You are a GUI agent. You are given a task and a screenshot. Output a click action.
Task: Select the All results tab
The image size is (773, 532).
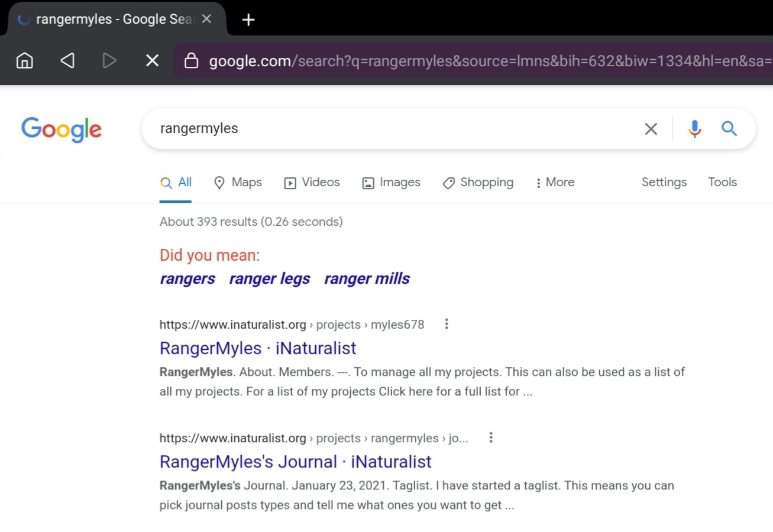(176, 183)
